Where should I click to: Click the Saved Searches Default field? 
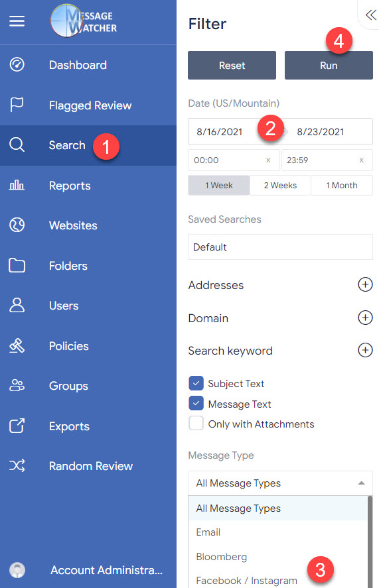[280, 247]
